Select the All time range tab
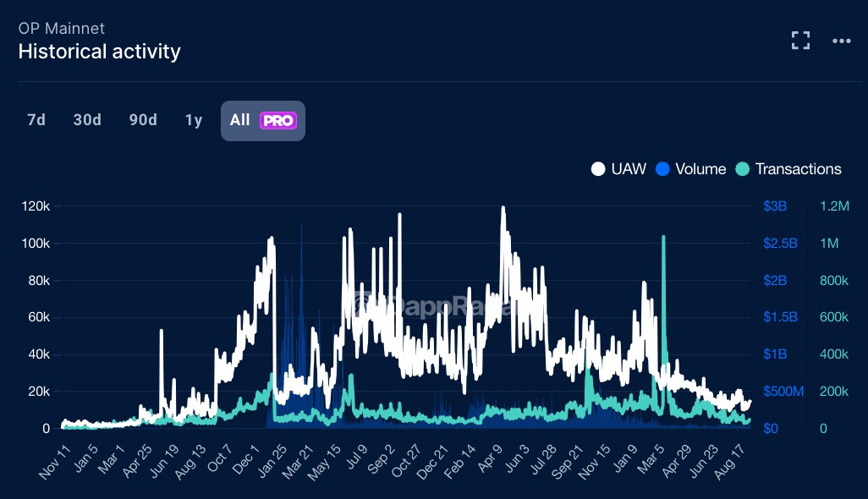Viewport: 868px width, 499px height. pyautogui.click(x=240, y=120)
